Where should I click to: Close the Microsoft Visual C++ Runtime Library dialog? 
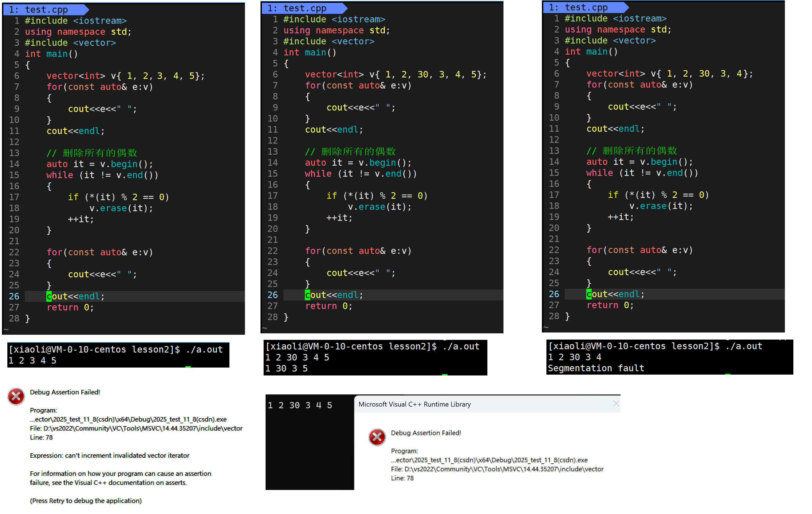click(616, 404)
